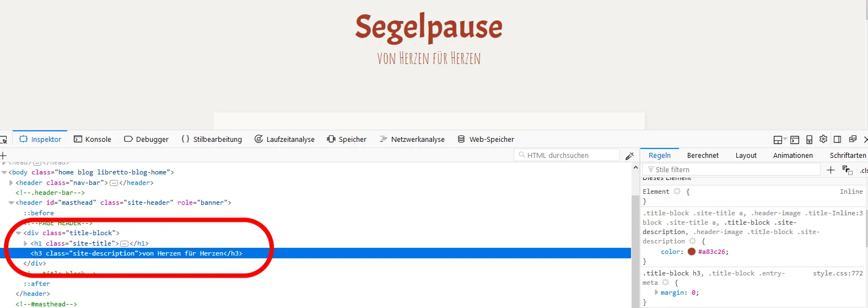This screenshot has width=868, height=308.
Task: Add a new style rule plus icon
Action: point(831,170)
